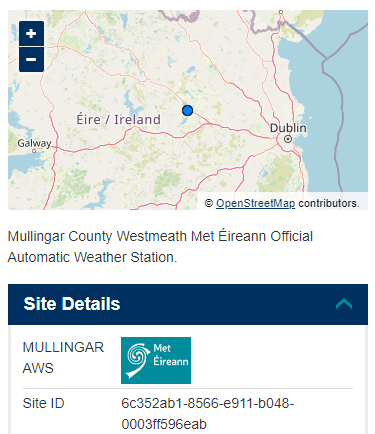Open the OpenStreetMap attribution link
This screenshot has width=375, height=434.
point(255,203)
